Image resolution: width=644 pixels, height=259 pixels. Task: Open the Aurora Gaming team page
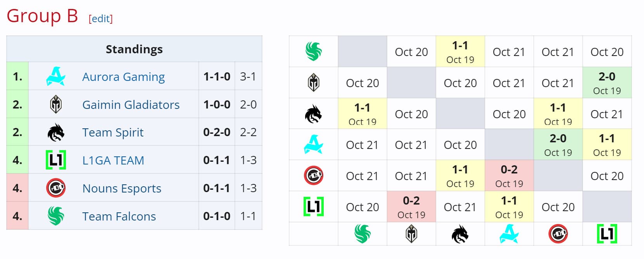tap(123, 77)
